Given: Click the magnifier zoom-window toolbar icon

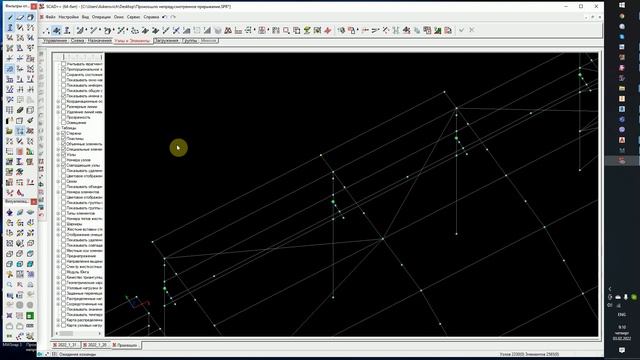Looking at the screenshot, I should 287,30.
